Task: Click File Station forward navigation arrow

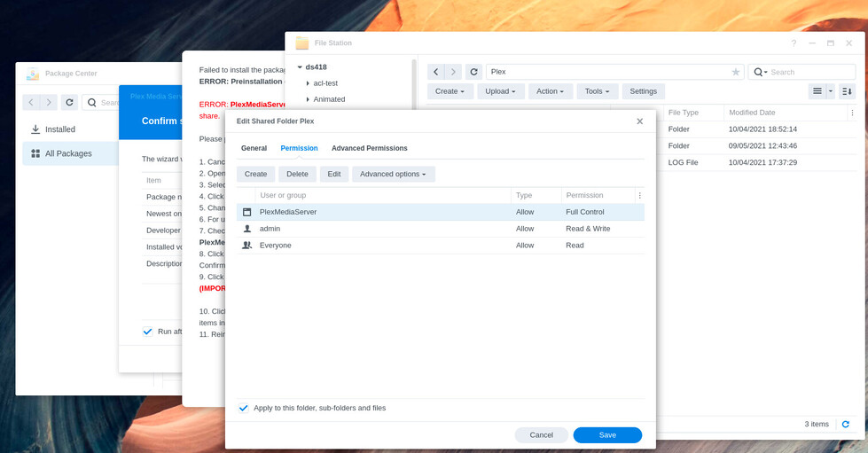Action: 453,72
